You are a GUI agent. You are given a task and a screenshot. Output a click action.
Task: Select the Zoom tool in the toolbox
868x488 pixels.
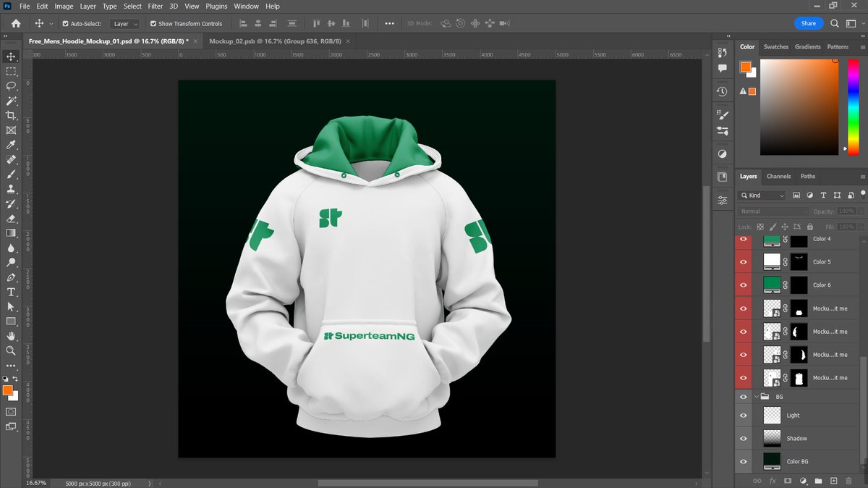pos(11,350)
